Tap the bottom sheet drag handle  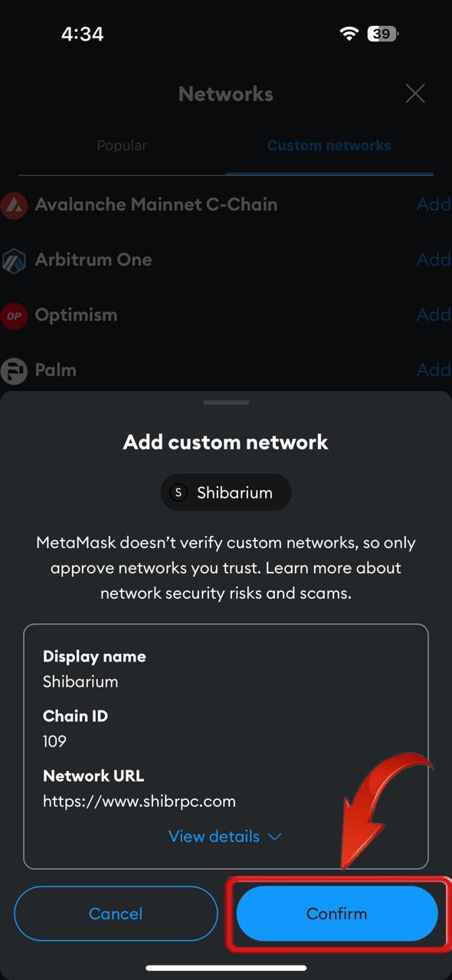(x=226, y=402)
